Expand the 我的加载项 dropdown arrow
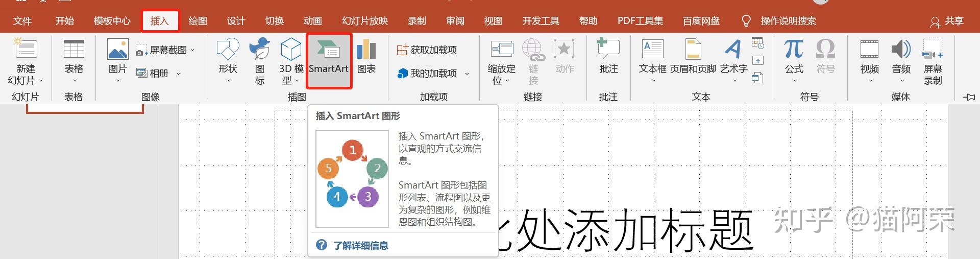 click(x=467, y=74)
